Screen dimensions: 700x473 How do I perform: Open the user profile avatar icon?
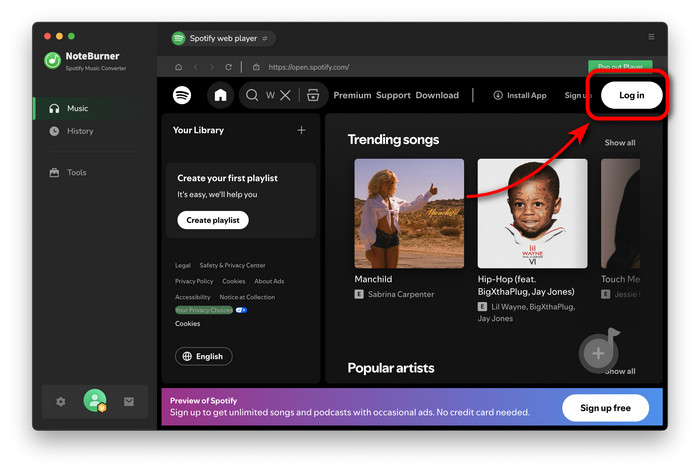[x=95, y=400]
